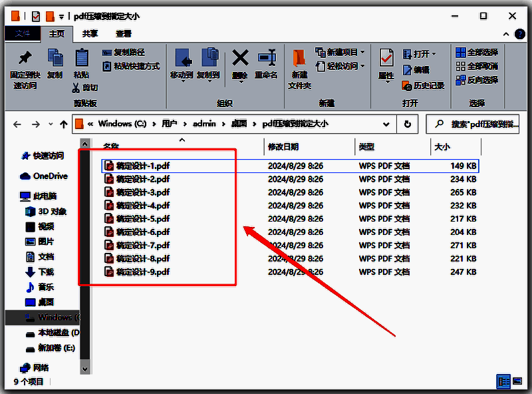The image size is (532, 394).
Task: Click Select all button
Action: pyautogui.click(x=477, y=52)
